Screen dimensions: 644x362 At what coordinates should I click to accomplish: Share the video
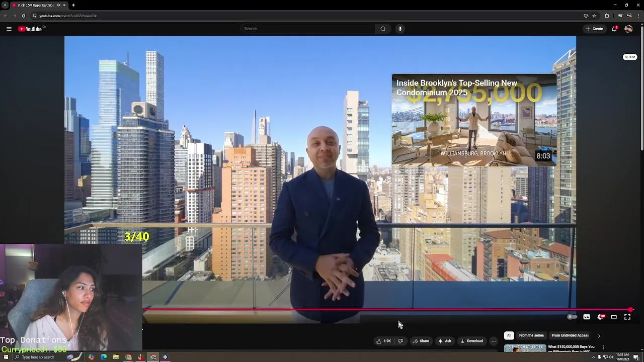[x=421, y=341]
